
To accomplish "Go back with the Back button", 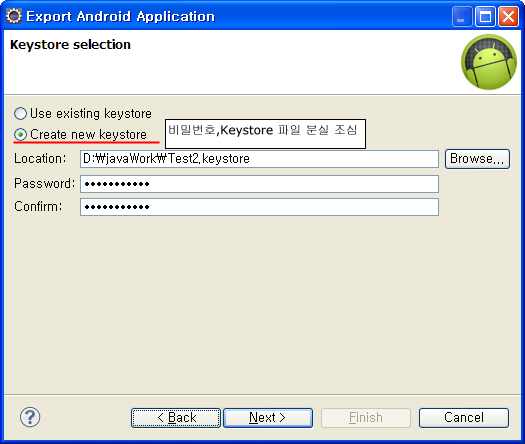I will pyautogui.click(x=176, y=418).
